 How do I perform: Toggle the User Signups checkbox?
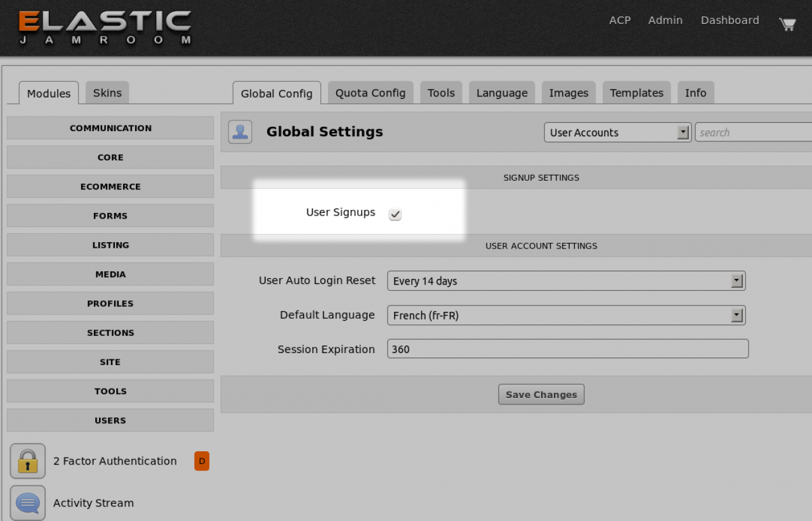[x=395, y=214]
